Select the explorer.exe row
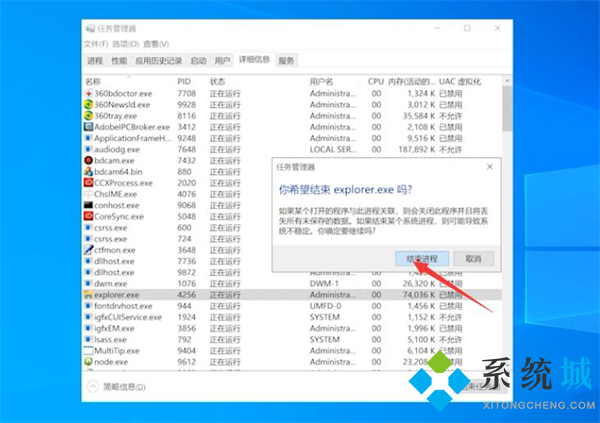 click(x=293, y=295)
